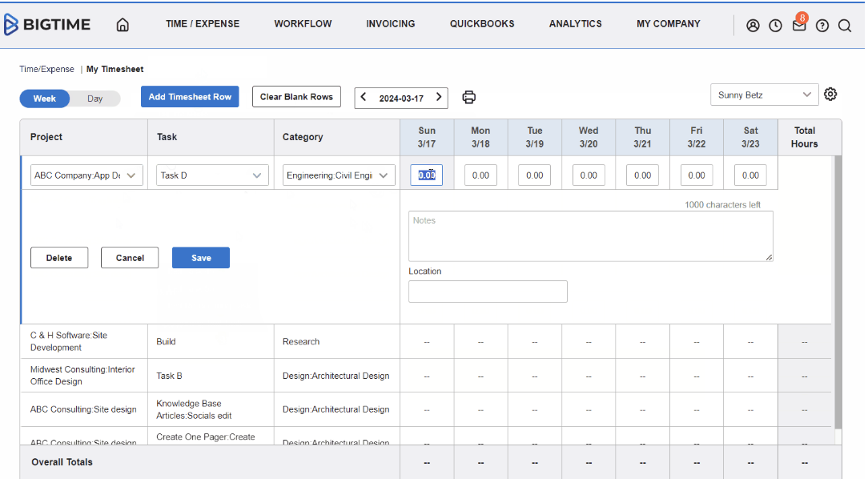Open the TIME / EXPENSE menu
The width and height of the screenshot is (868, 479).
203,24
